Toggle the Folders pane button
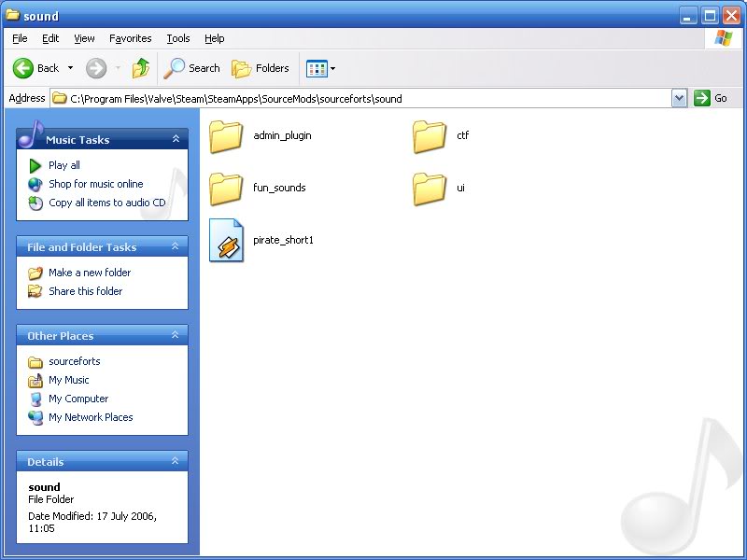 tap(261, 68)
